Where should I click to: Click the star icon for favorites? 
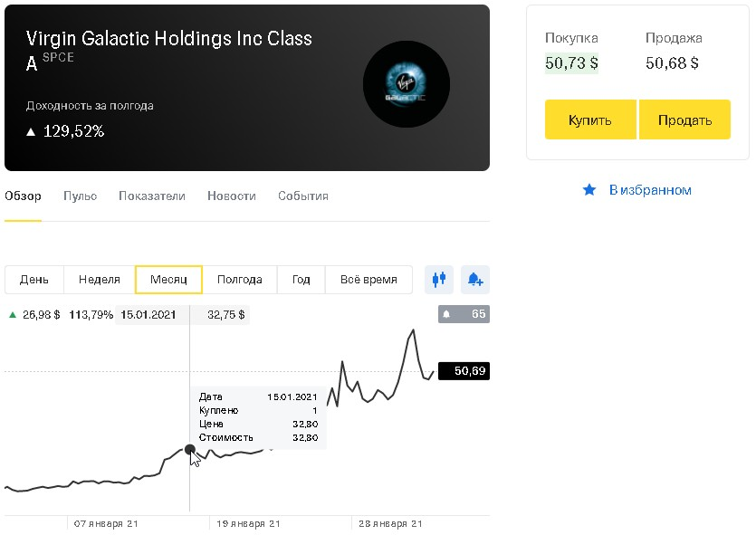(x=589, y=190)
